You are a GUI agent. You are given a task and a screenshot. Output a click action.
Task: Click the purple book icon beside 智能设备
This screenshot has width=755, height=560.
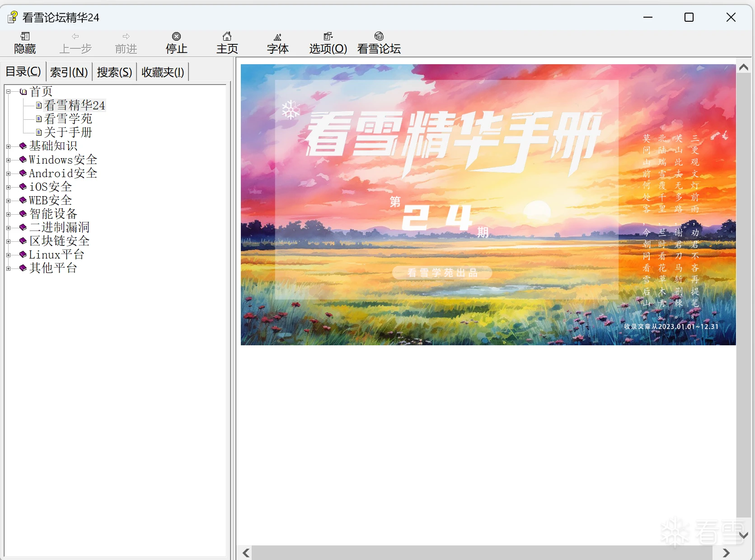(23, 214)
